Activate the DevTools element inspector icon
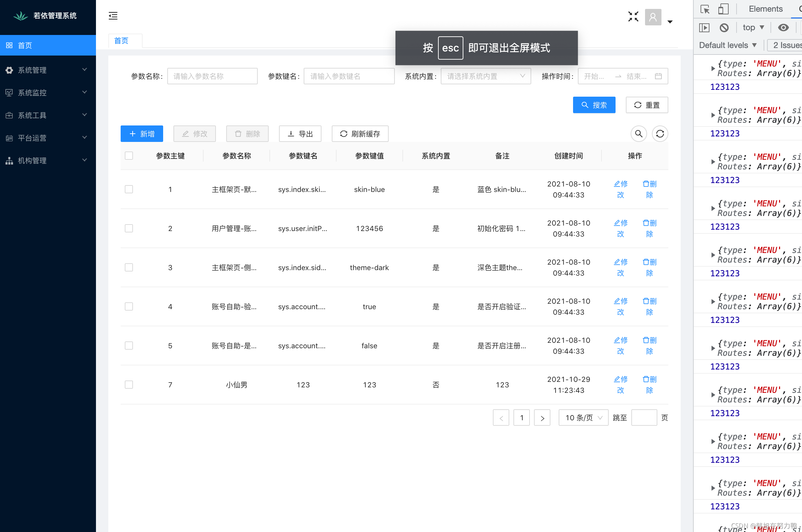The image size is (802, 532). (705, 9)
